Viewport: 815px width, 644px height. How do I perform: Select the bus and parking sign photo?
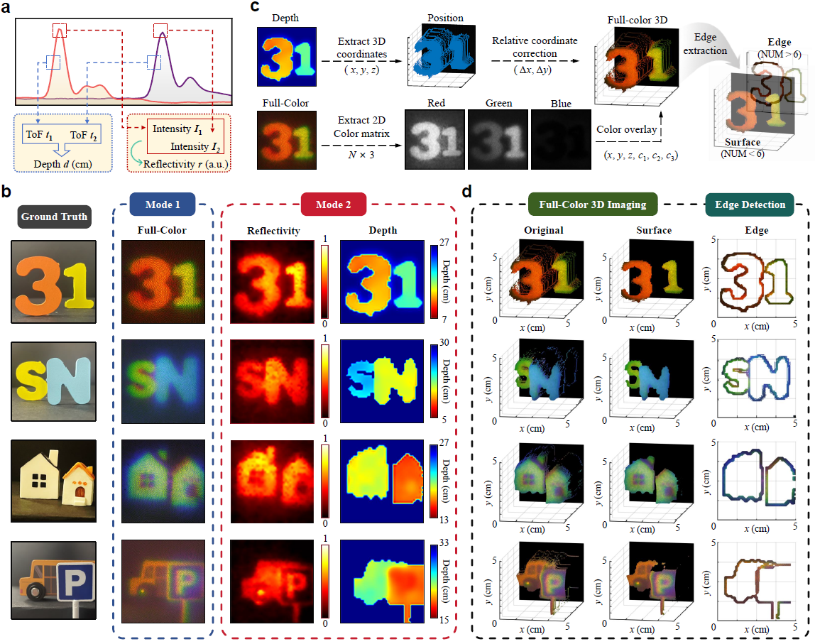(x=53, y=580)
